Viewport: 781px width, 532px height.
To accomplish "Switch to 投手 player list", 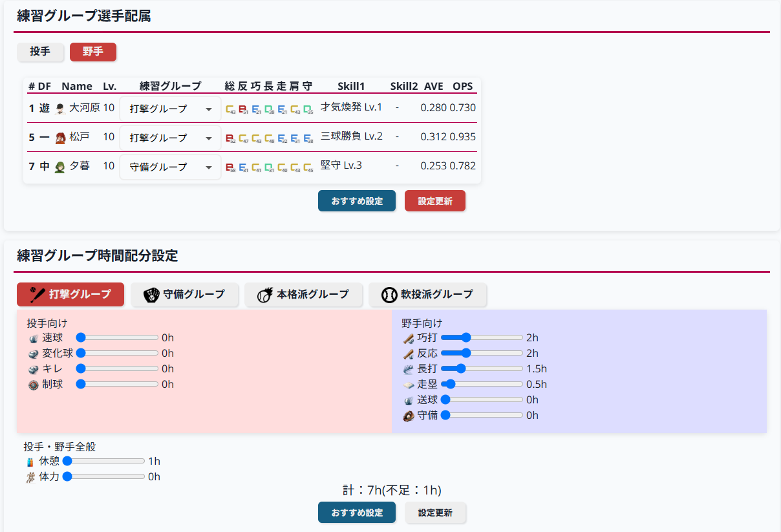I will (40, 52).
